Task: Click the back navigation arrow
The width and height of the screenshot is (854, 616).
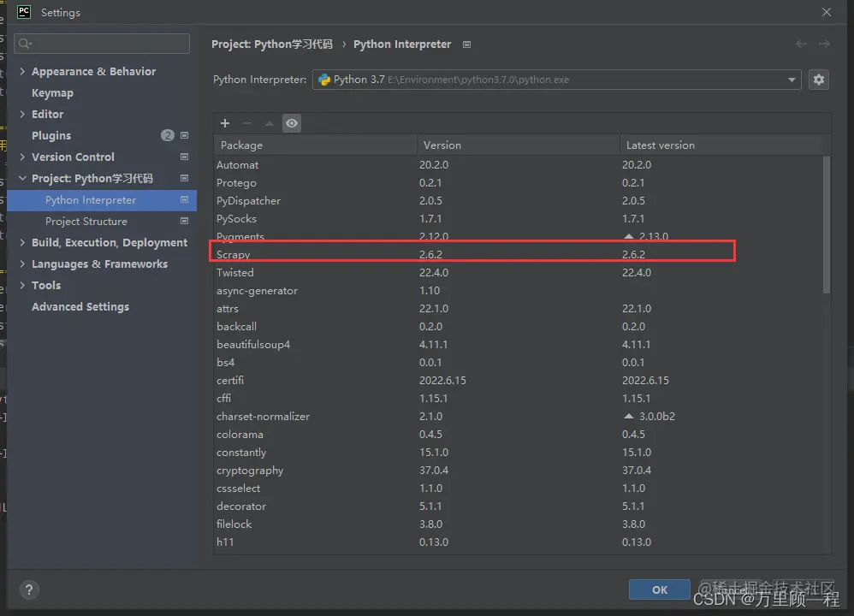Action: pos(801,44)
